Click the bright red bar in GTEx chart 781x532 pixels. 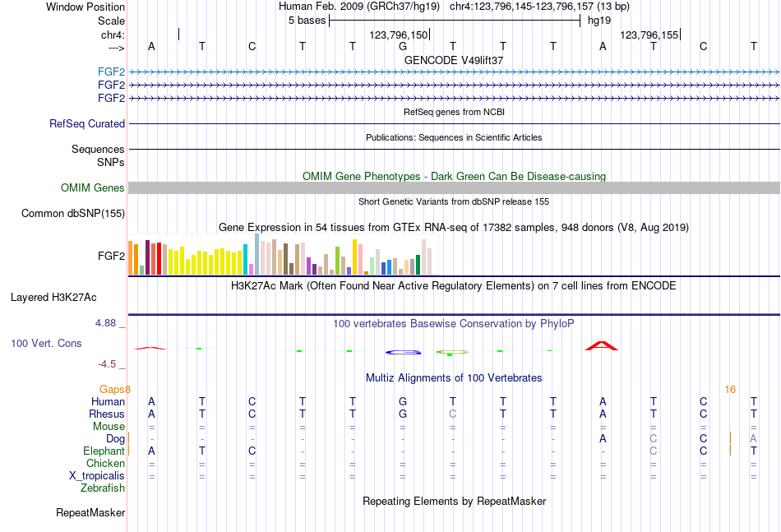point(159,259)
